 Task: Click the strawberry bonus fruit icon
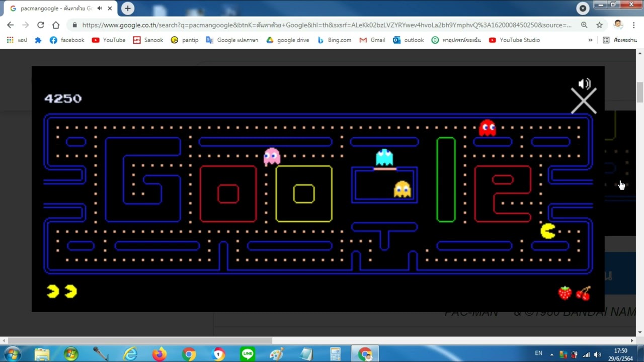tap(565, 293)
